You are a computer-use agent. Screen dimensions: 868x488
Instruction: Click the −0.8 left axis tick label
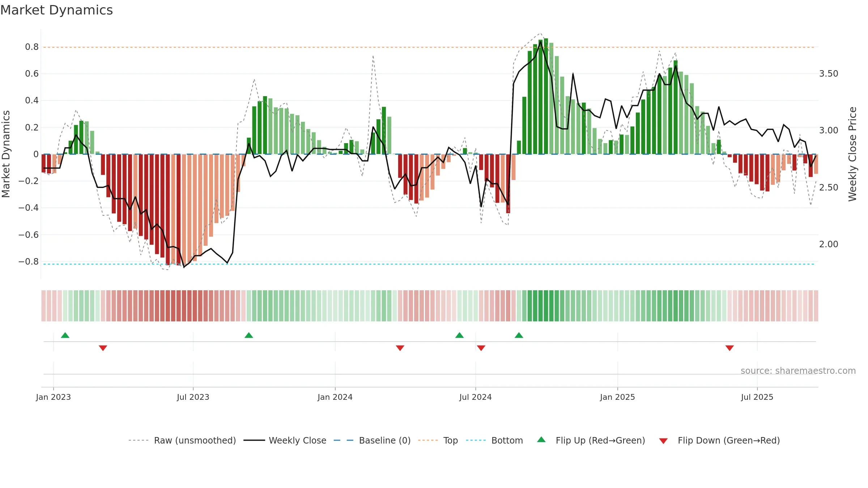[29, 261]
